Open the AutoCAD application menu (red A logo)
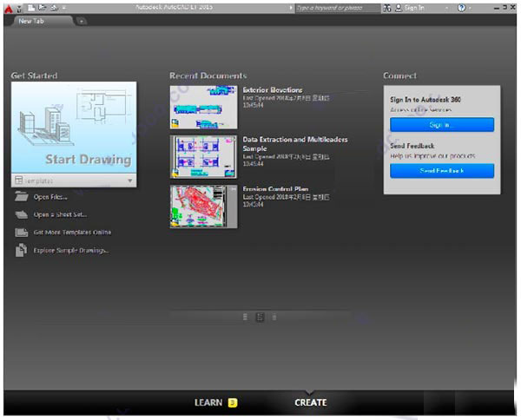This screenshot has height=420, width=521. (x=9, y=9)
